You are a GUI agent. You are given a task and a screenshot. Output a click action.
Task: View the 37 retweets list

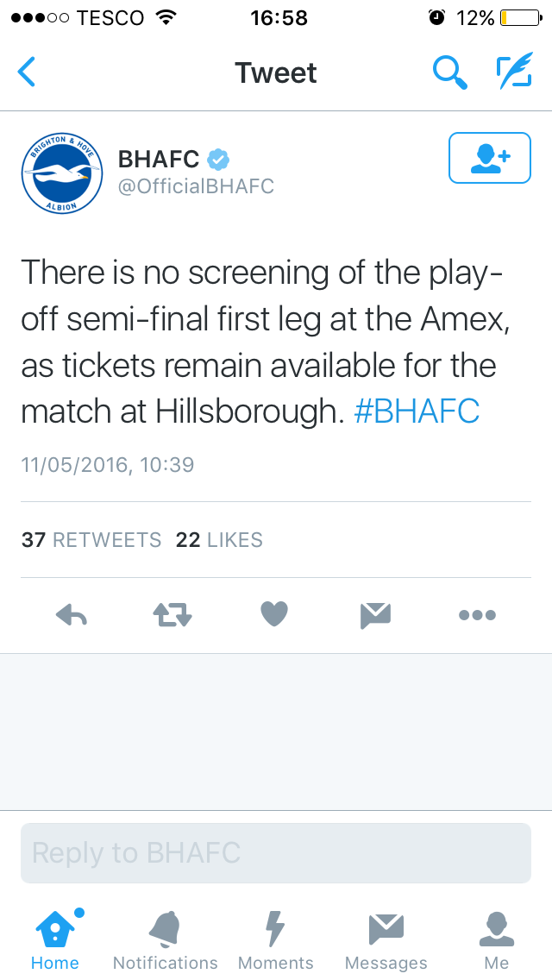[x=91, y=540]
